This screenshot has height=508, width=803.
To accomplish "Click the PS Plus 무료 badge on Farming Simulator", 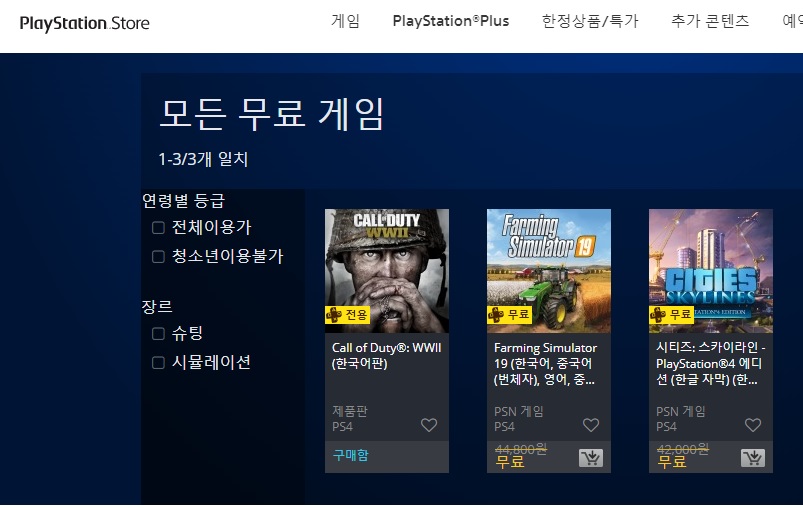I will 509,314.
